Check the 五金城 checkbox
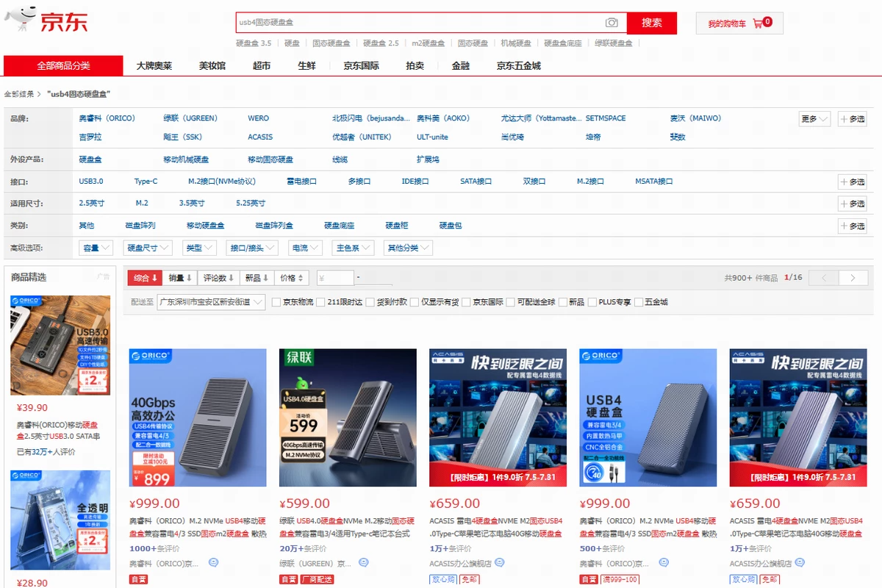This screenshot has height=588, width=882. [639, 302]
